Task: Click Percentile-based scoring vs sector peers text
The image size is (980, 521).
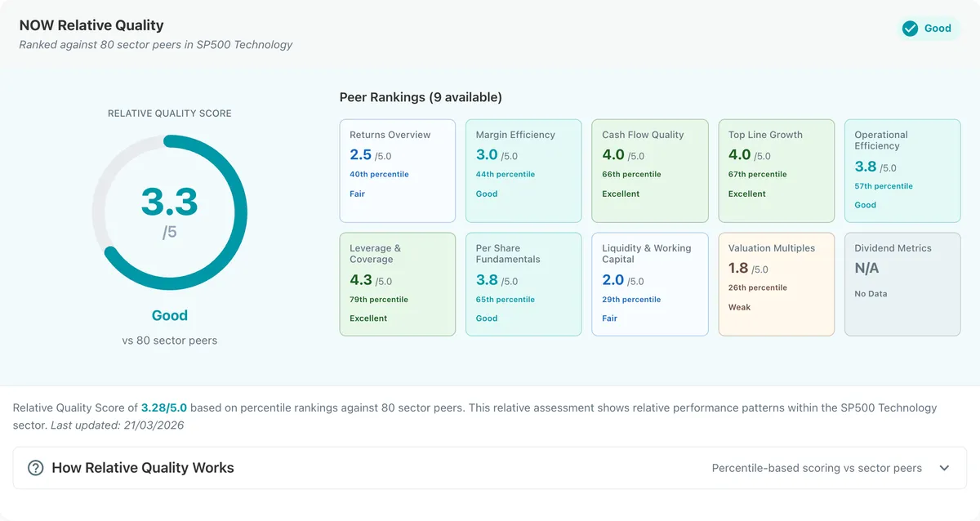Action: pyautogui.click(x=817, y=468)
